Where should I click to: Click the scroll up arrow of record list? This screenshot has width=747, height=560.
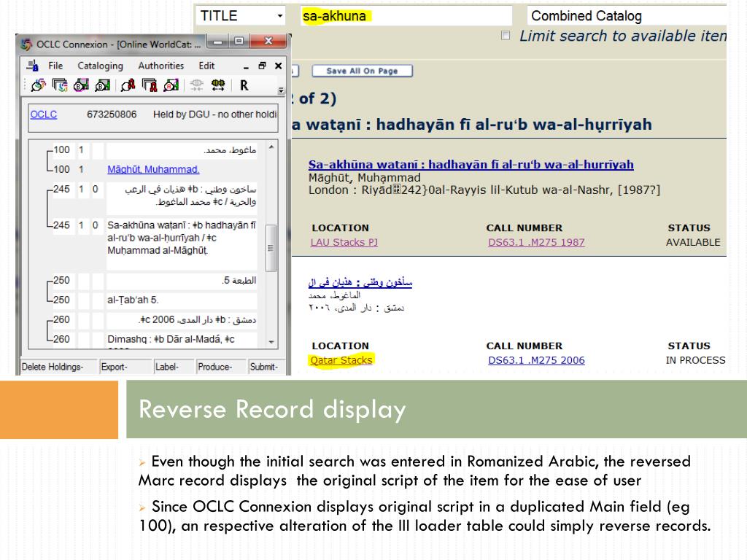point(271,147)
